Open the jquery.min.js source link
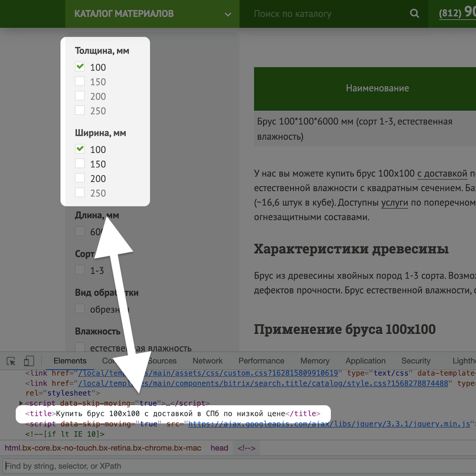This screenshot has height=476, width=476. point(329,424)
